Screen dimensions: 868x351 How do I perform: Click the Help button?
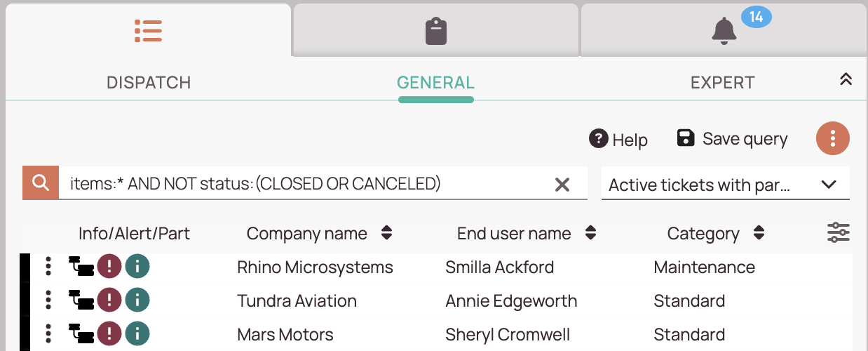point(618,139)
